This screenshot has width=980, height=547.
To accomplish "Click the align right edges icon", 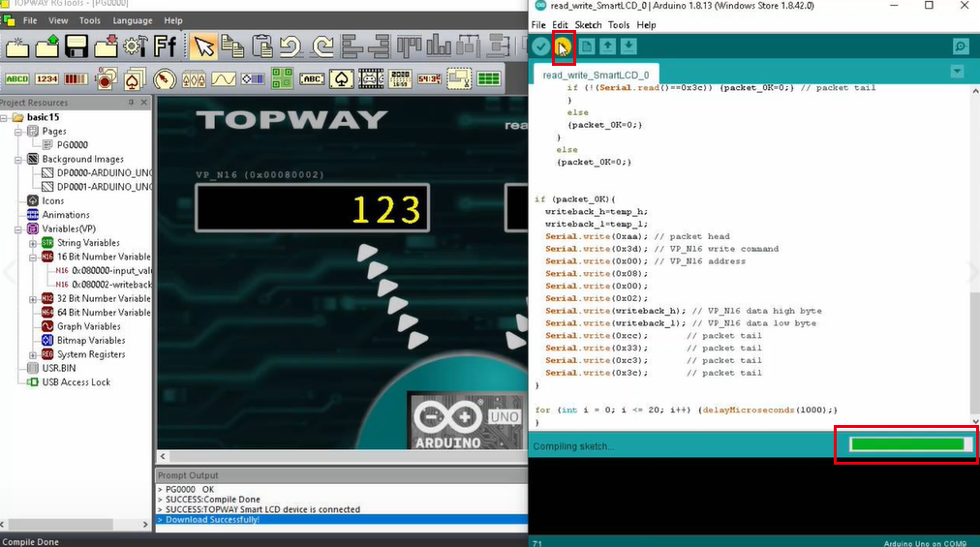I will tap(380, 46).
